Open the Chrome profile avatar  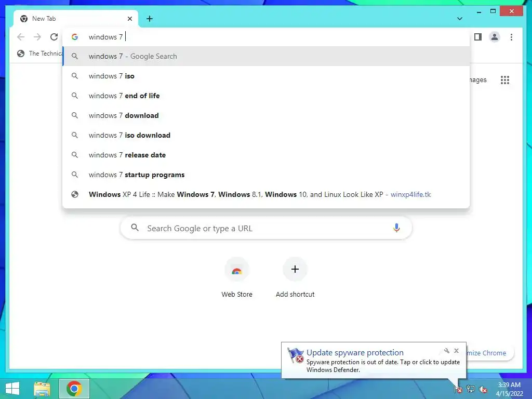point(495,37)
